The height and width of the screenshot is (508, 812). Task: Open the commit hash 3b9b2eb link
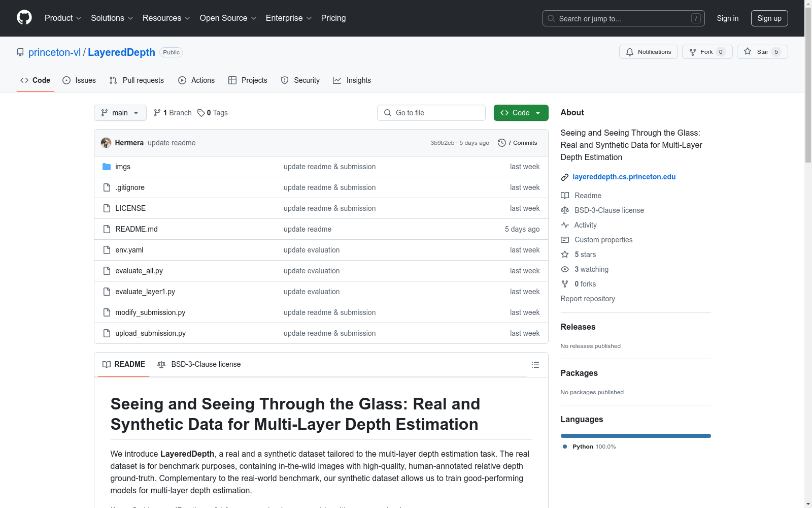[x=443, y=143]
